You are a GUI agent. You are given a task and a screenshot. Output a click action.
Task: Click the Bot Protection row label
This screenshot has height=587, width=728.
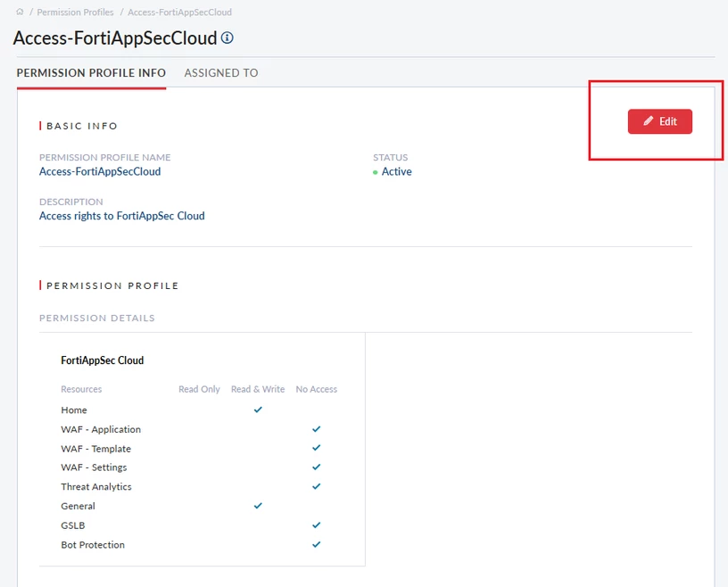tap(93, 545)
